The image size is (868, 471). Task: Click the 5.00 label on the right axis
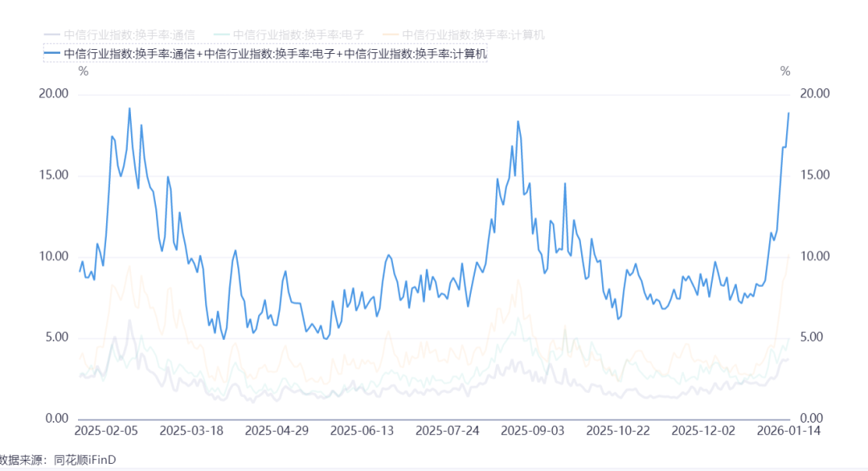(x=812, y=337)
